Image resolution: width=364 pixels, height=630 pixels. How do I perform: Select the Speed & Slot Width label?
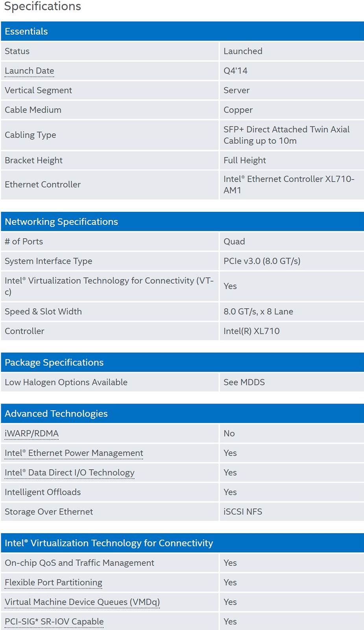[43, 311]
